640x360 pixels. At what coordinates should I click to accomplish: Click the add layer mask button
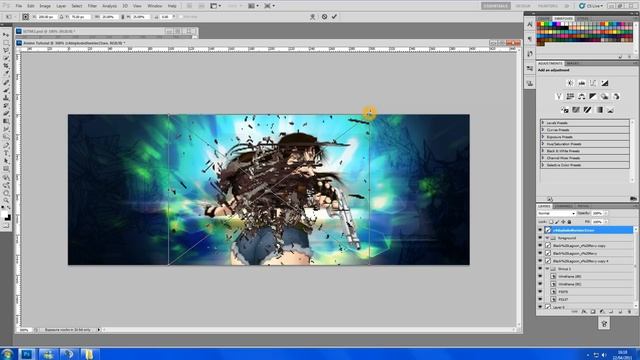pos(593,312)
